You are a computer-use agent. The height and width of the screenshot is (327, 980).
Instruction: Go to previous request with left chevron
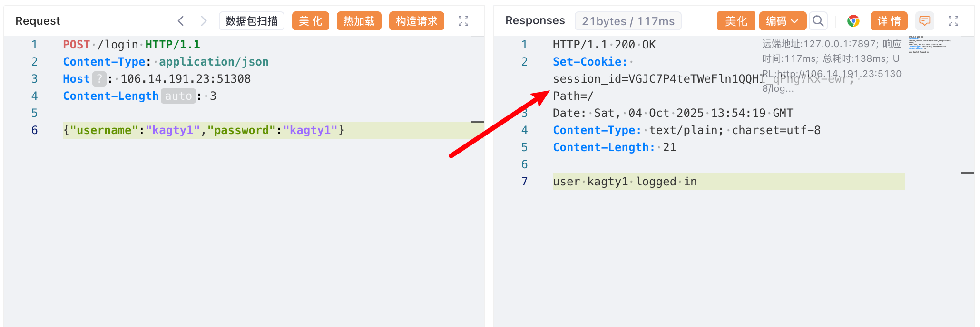pyautogui.click(x=181, y=21)
